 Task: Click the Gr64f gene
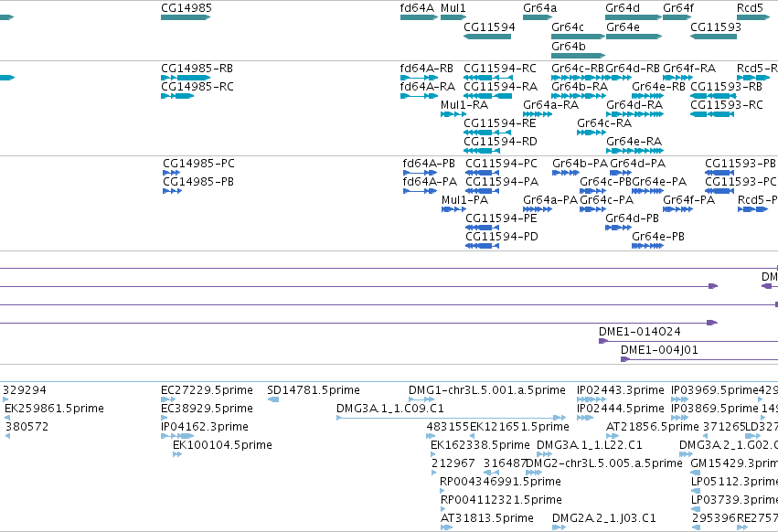(x=677, y=17)
